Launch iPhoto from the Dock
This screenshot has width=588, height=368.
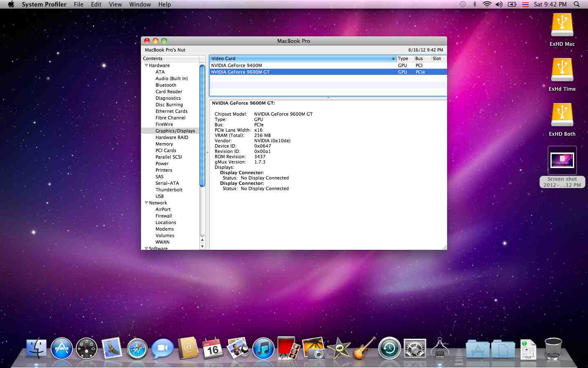tap(238, 348)
